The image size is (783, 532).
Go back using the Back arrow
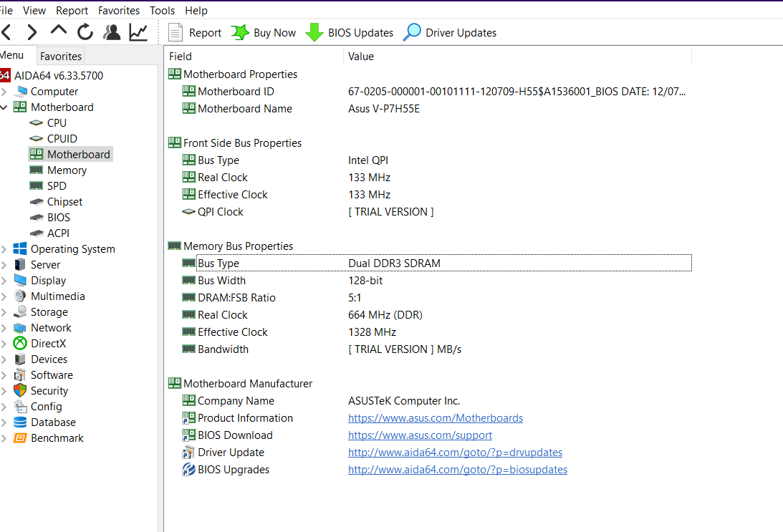6,32
